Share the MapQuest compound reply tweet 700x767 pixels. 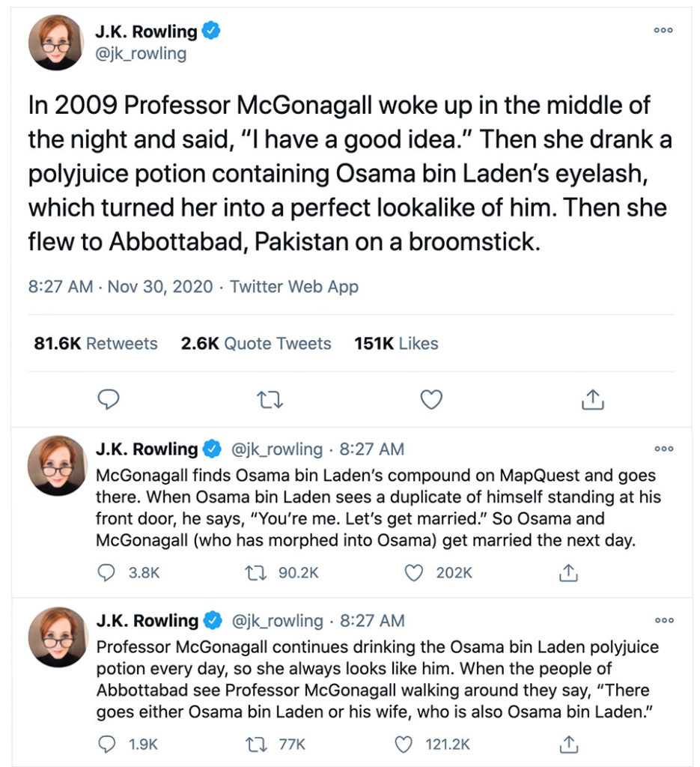[568, 572]
